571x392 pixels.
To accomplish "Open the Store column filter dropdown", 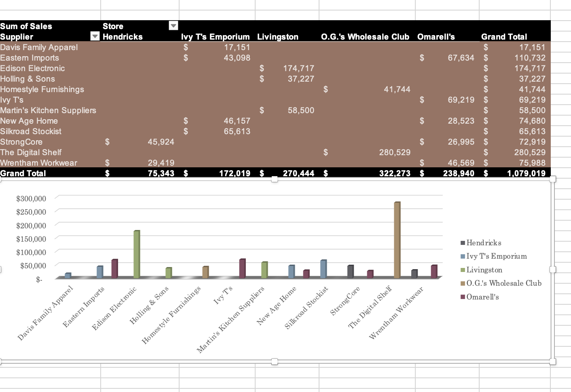I will pos(173,26).
